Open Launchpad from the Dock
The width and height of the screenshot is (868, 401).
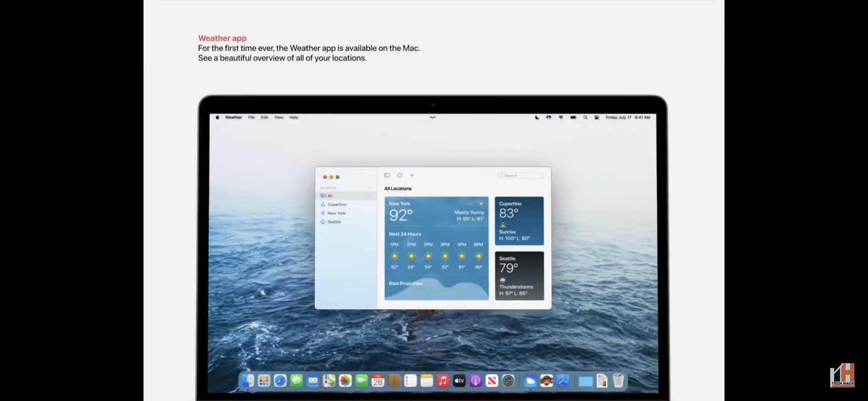point(264,381)
